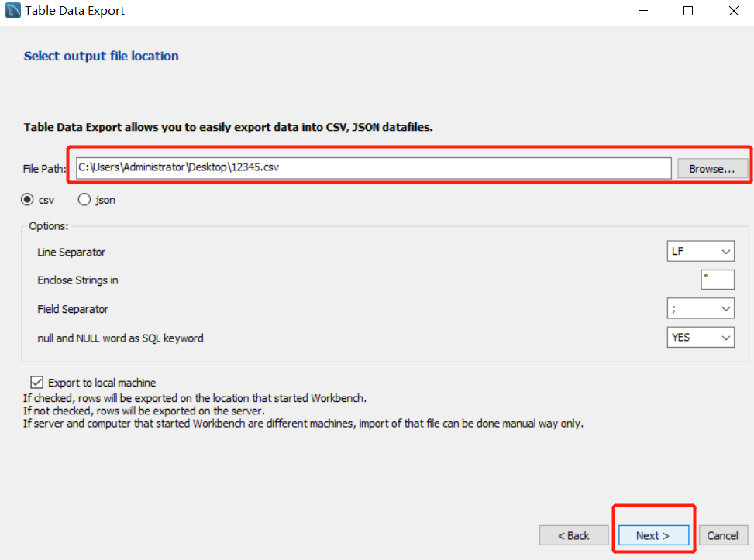Open the null and NULL keyword dropdown

tap(701, 338)
